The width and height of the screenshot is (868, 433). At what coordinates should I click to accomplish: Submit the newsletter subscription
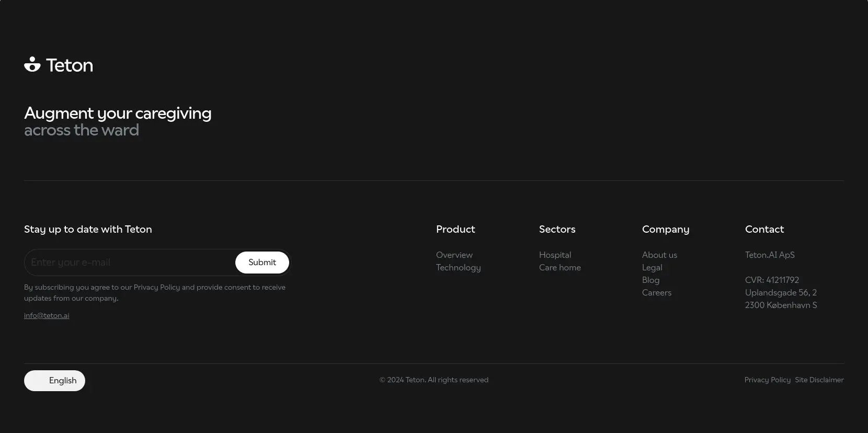[x=262, y=263]
